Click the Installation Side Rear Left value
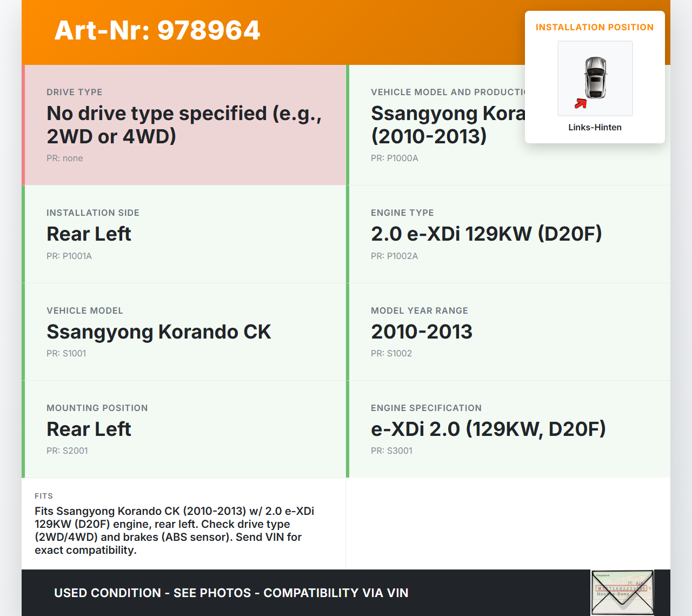 pos(89,234)
